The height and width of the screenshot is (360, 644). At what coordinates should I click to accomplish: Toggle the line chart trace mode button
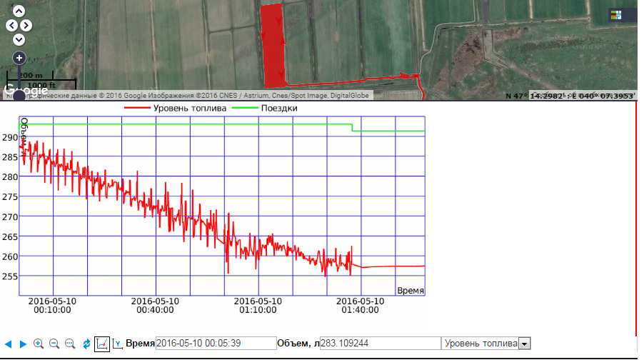pos(101,344)
